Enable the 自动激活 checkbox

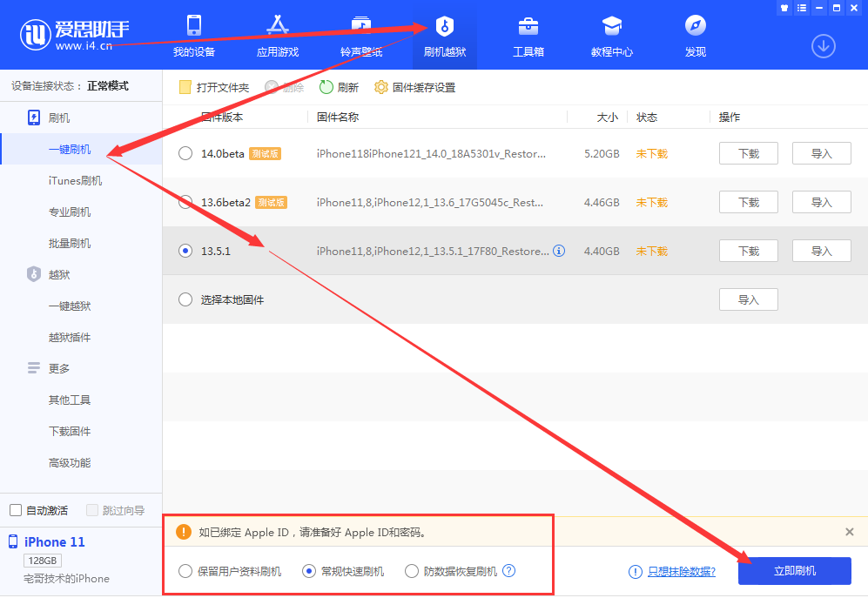tap(16, 510)
